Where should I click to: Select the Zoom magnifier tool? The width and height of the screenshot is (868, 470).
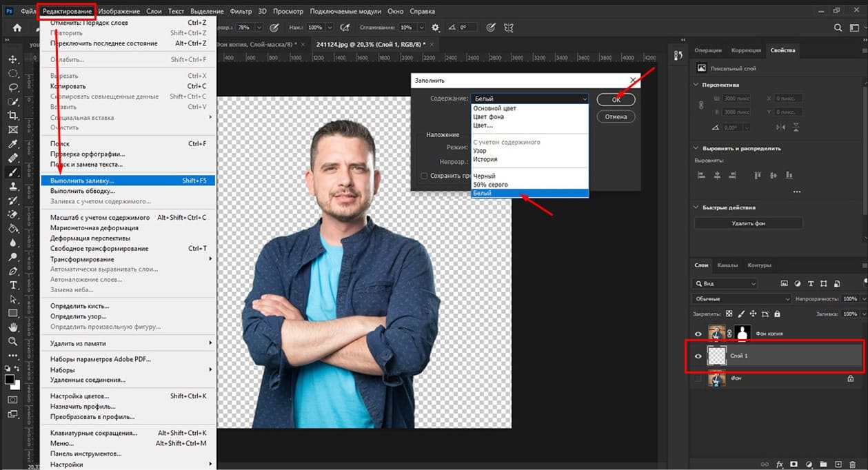(x=12, y=341)
